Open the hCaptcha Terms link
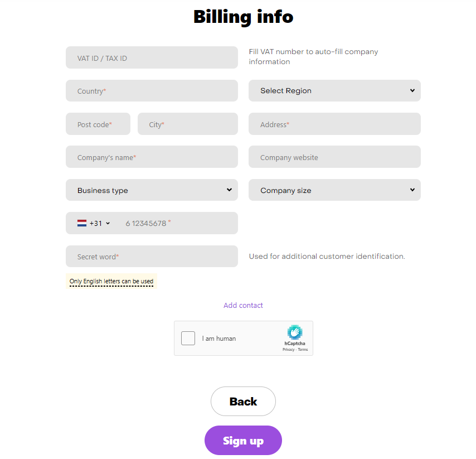The height and width of the screenshot is (459, 476). pyautogui.click(x=303, y=350)
